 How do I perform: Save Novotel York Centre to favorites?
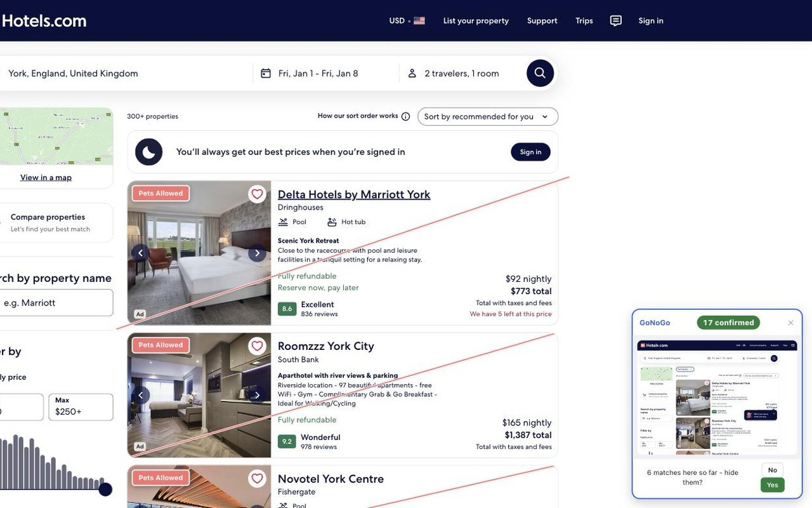point(257,478)
